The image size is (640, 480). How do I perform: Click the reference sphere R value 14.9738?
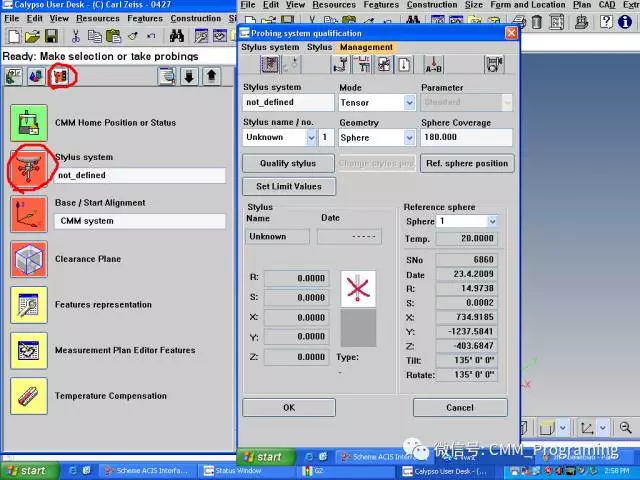click(467, 288)
